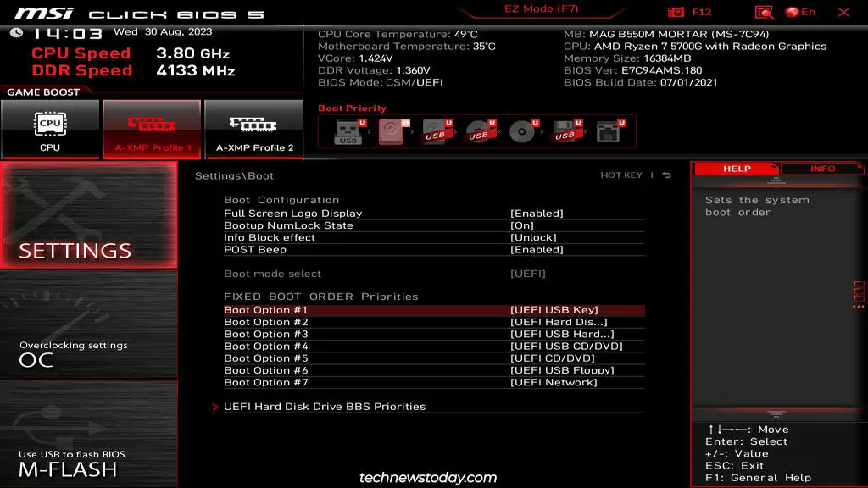The image size is (868, 488).
Task: Select the CPU tab above the sidebar
Action: [49, 129]
